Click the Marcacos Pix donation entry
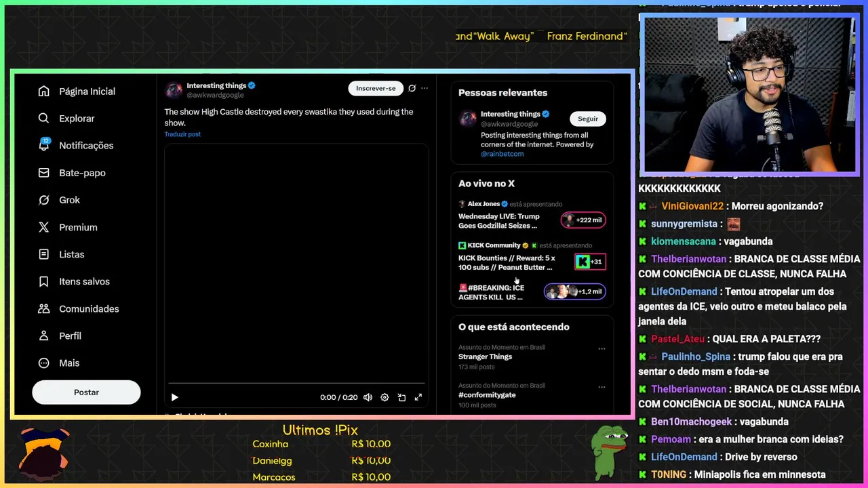Image resolution: width=868 pixels, height=488 pixels. click(321, 477)
